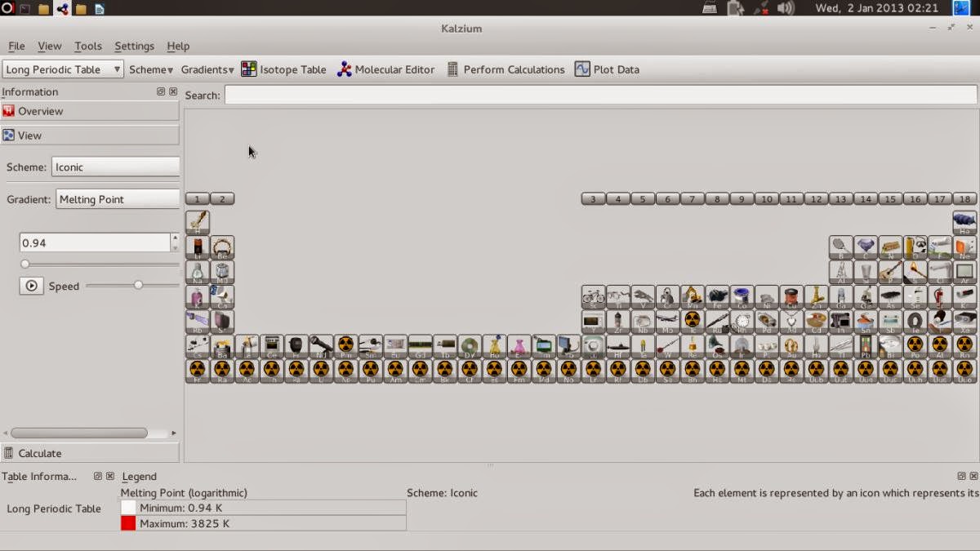Select the Cerium (Ce) oven icon

click(272, 347)
